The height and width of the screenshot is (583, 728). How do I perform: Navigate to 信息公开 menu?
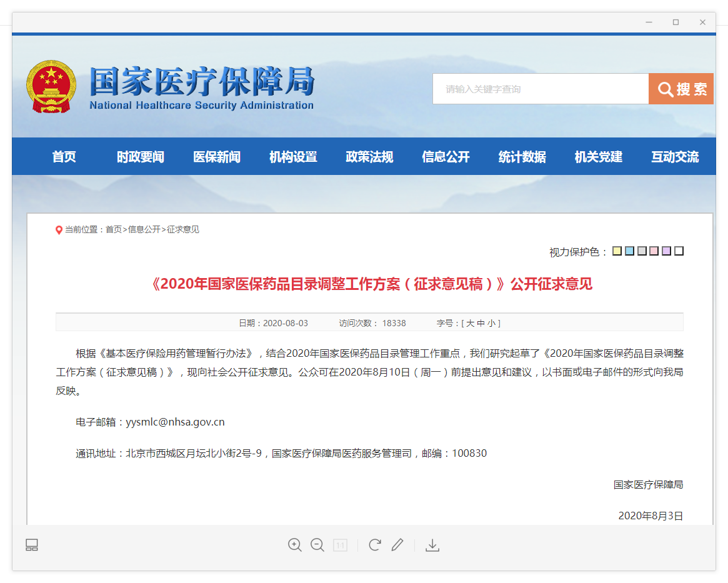tap(446, 157)
